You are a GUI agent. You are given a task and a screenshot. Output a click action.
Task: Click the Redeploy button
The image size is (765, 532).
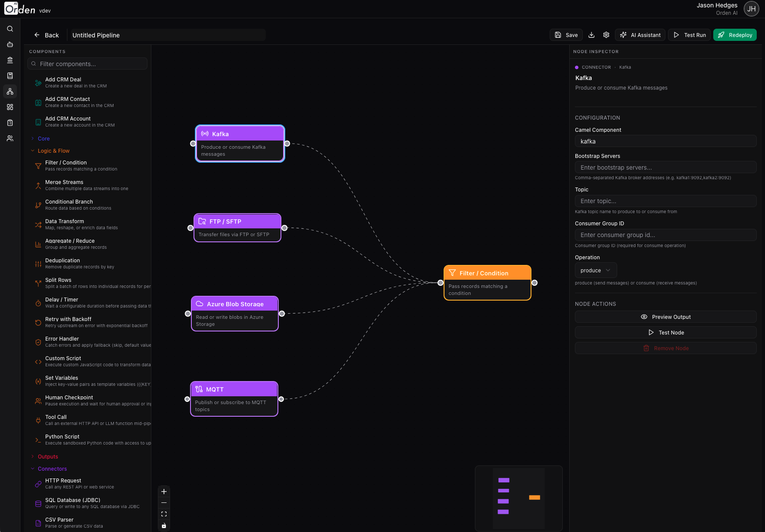click(735, 35)
